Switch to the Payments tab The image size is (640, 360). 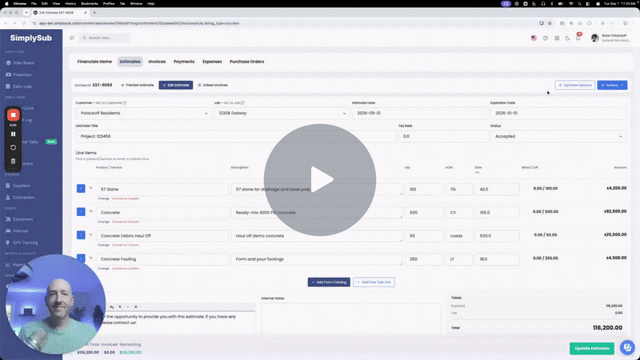(184, 62)
